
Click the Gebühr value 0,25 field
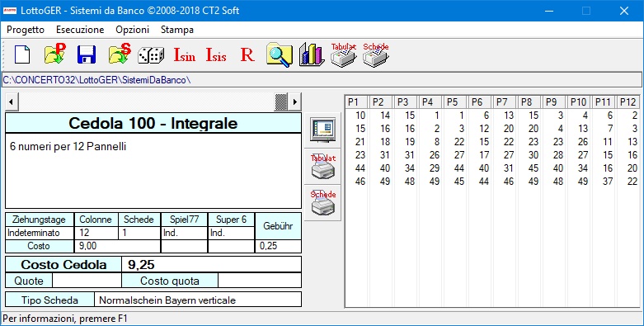(x=278, y=246)
